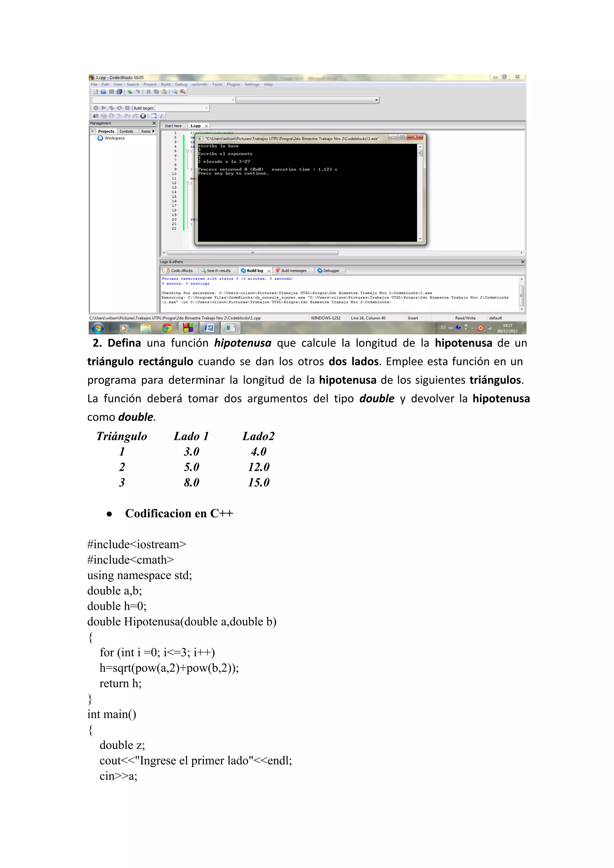
Task: Click the Cut scissors icon
Action: pos(149,91)
